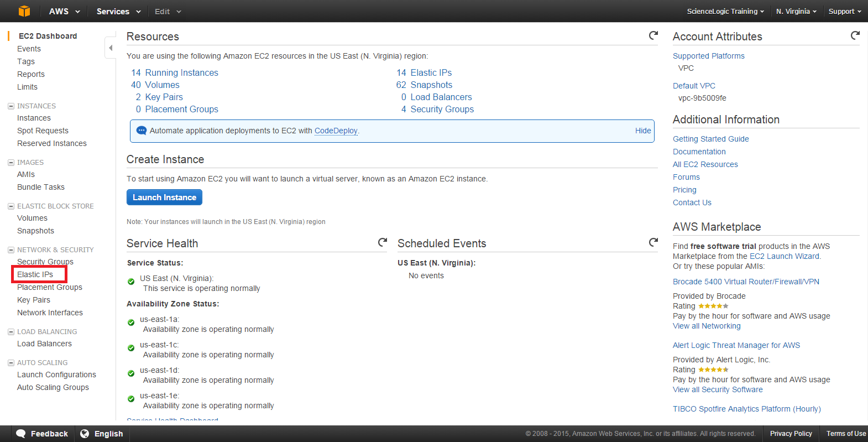Click the AWS orange cube logo
The image size is (868, 442).
click(24, 11)
